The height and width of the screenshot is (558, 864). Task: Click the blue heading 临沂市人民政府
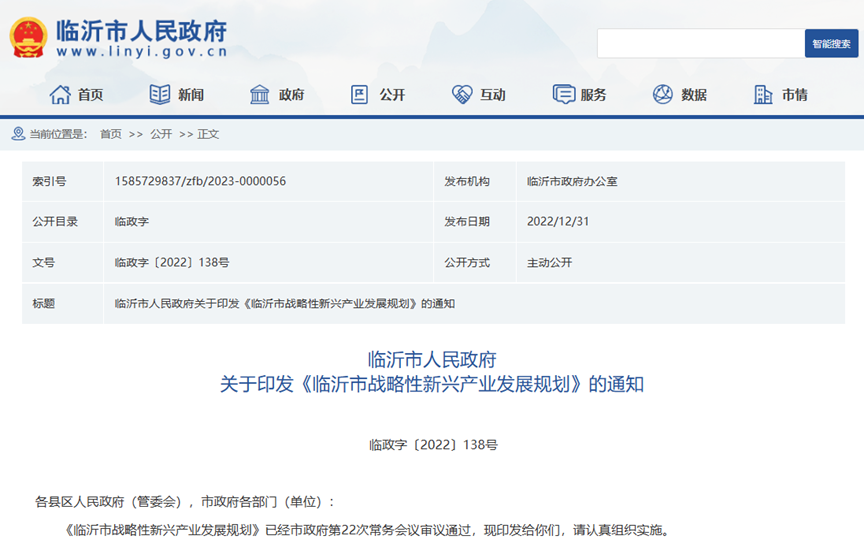(432, 360)
